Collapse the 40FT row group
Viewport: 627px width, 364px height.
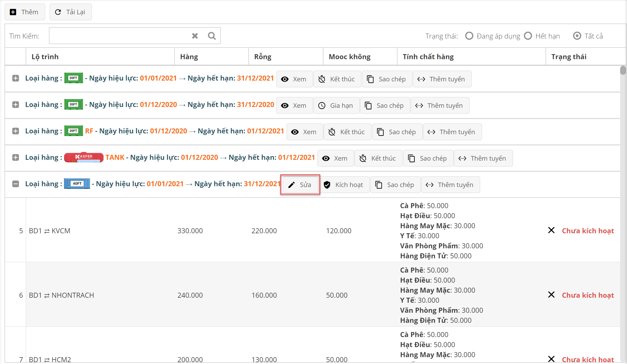tap(16, 184)
